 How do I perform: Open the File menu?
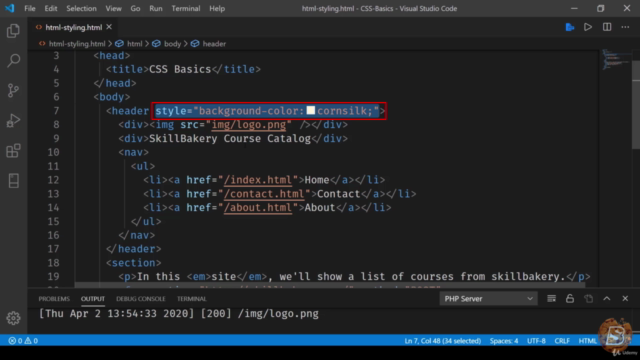click(x=30, y=8)
